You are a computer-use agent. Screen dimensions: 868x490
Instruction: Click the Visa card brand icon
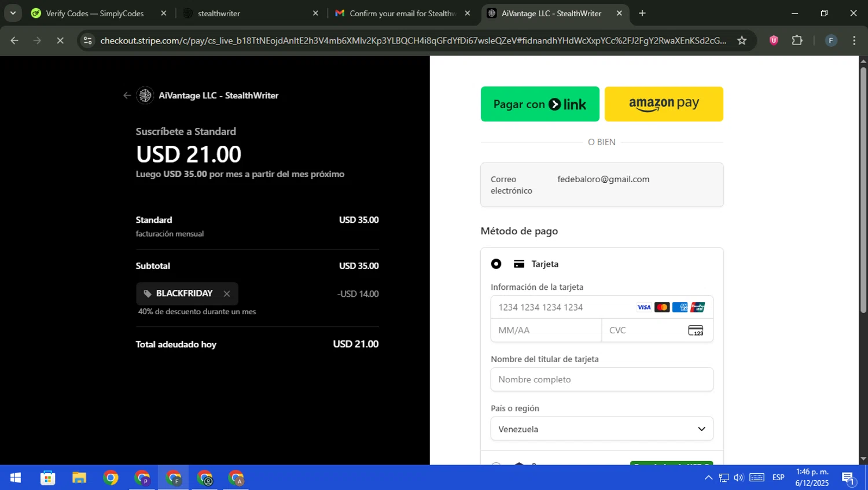(644, 307)
